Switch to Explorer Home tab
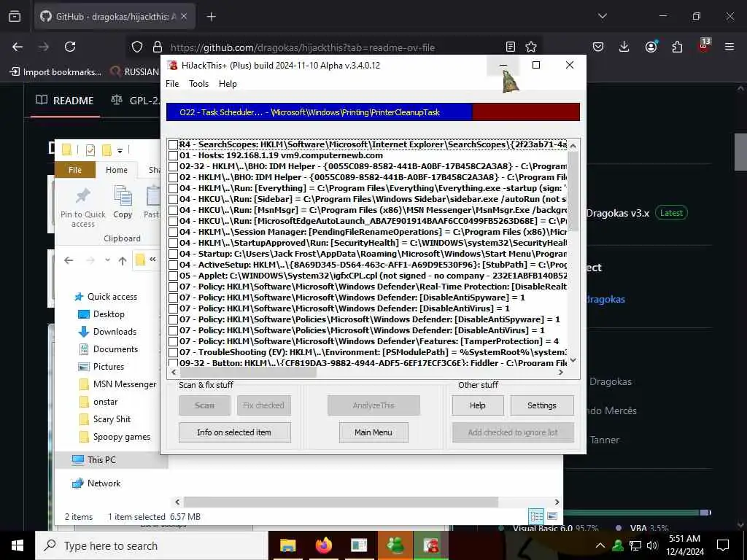747x560 pixels. pos(117,170)
